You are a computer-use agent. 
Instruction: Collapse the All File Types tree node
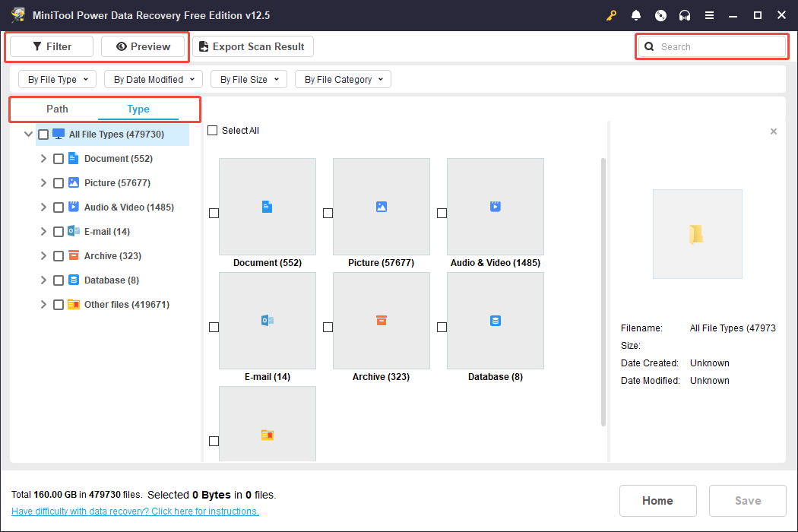click(x=28, y=134)
